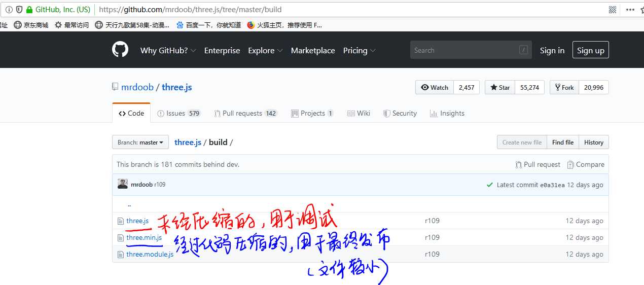Click the Compare link
Screen dimensions: 644x285
(586, 164)
